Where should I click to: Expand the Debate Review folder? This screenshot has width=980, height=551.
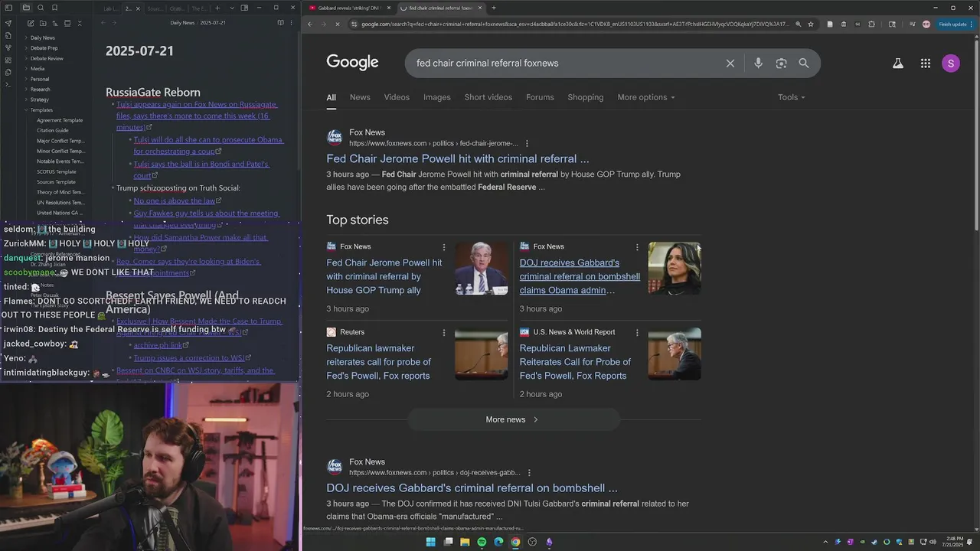47,58
